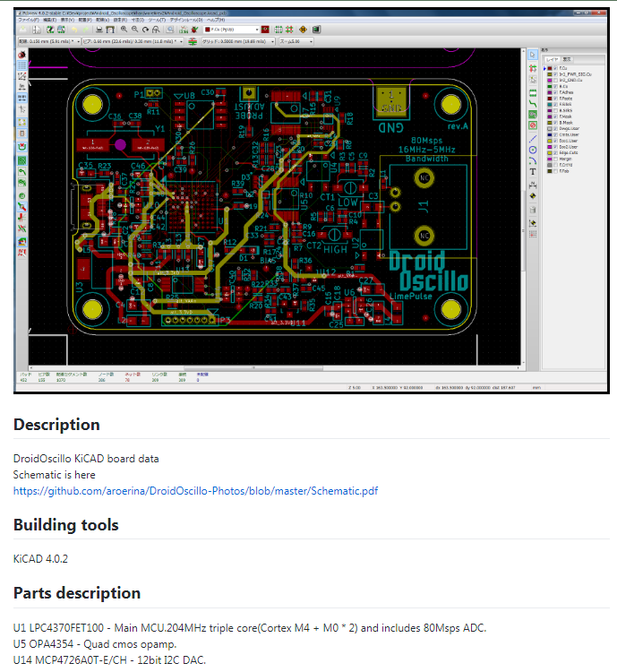Click the Design rules check ladybug icon
The width and height of the screenshot is (617, 672).
click(x=194, y=30)
